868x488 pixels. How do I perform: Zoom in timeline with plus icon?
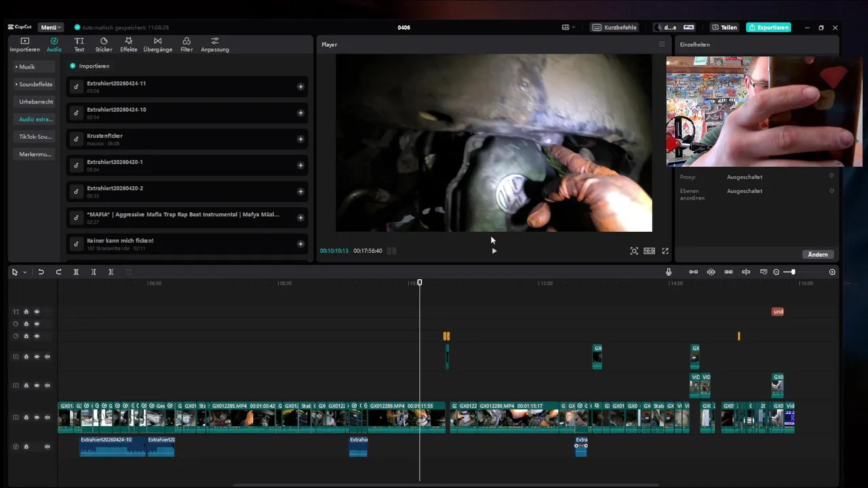tap(832, 272)
